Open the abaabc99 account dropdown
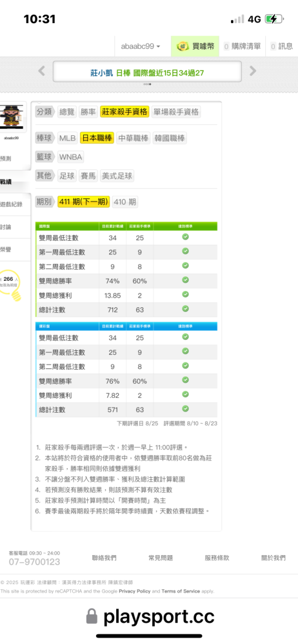The image size is (298, 644). point(141,46)
